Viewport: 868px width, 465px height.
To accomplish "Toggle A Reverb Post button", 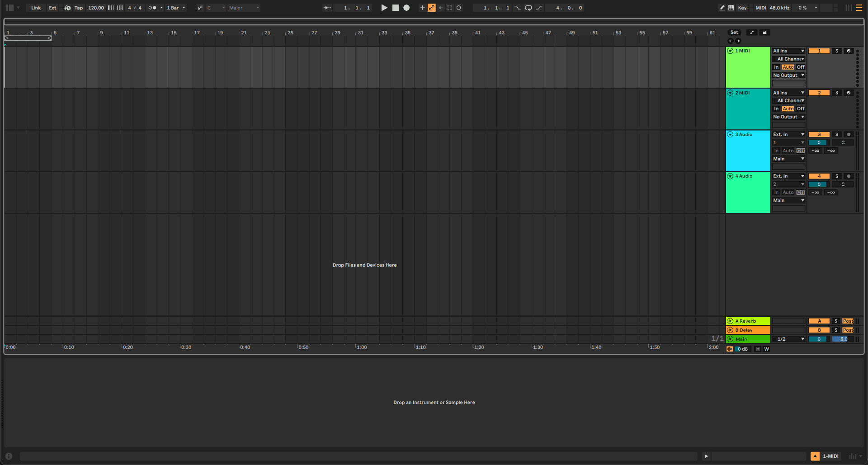I will [848, 321].
